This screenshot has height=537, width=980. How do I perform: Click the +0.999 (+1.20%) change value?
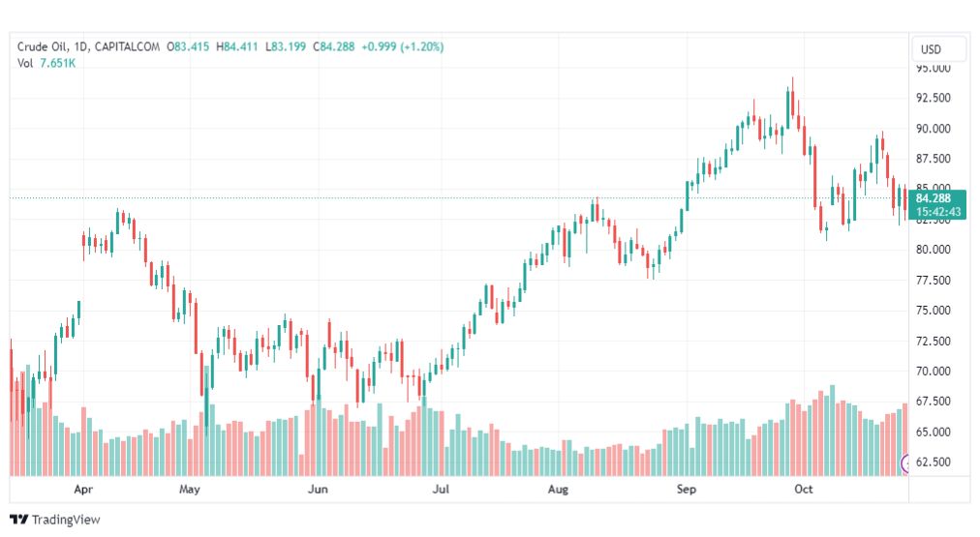402,45
